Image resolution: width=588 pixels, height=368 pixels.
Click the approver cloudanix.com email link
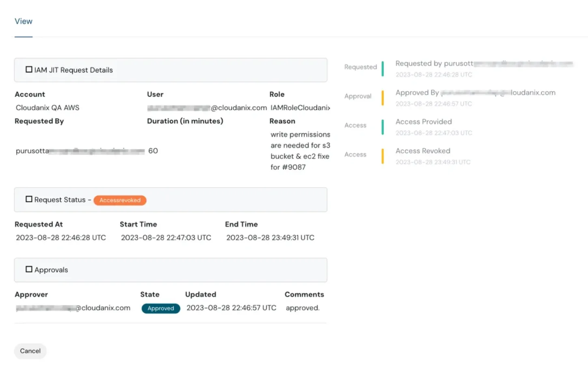[x=73, y=308]
